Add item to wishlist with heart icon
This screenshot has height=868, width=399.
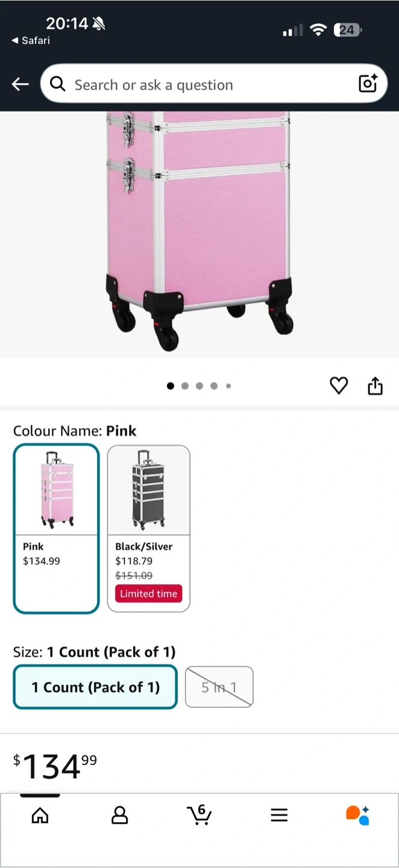point(339,386)
